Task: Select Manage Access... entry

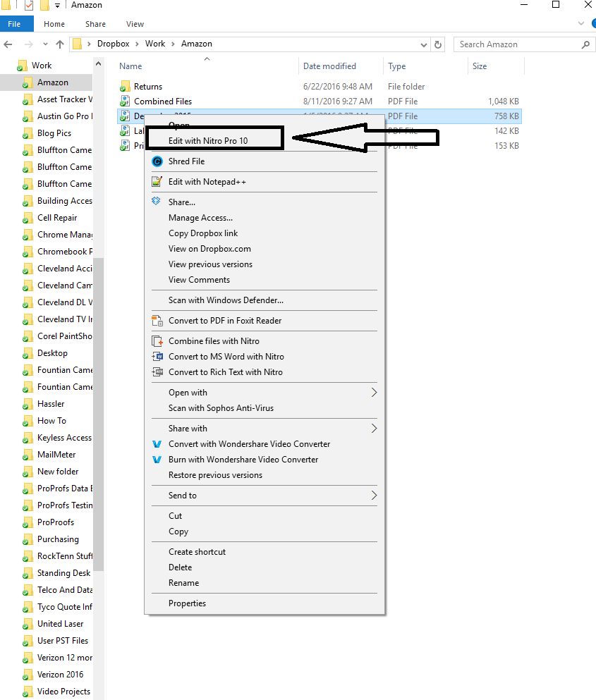Action: click(x=200, y=218)
